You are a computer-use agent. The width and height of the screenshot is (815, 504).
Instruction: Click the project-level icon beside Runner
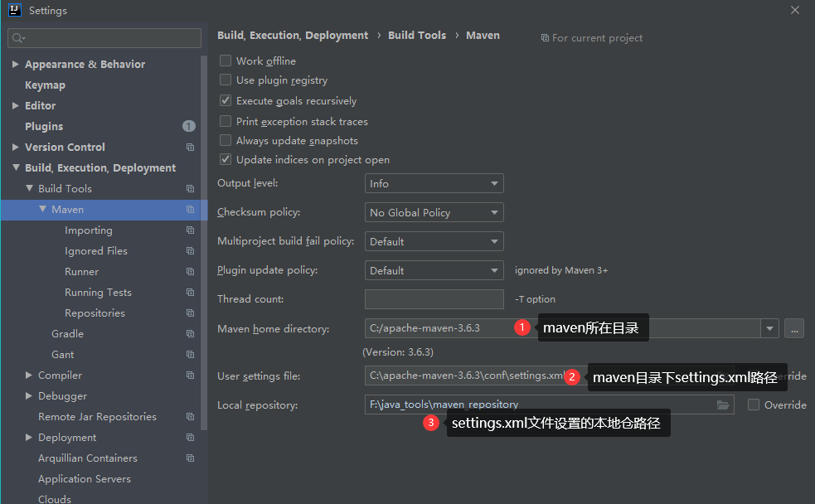pos(190,272)
